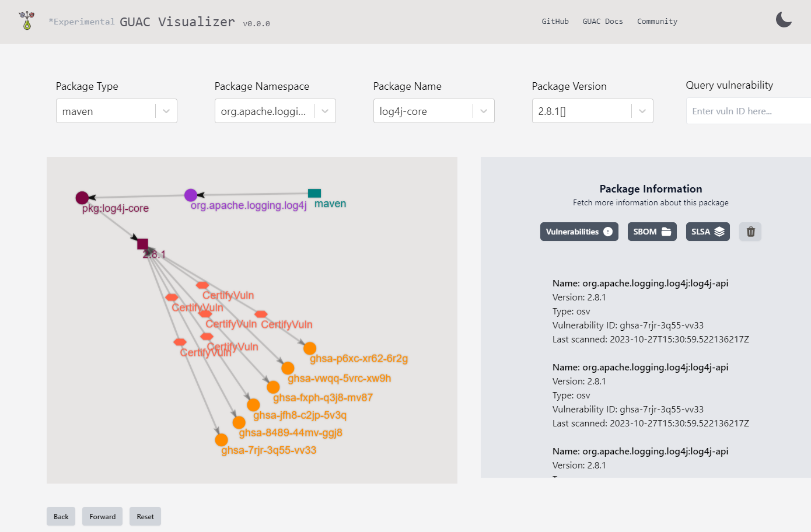This screenshot has width=811, height=532.
Task: Go back using the Back button
Action: 61,516
